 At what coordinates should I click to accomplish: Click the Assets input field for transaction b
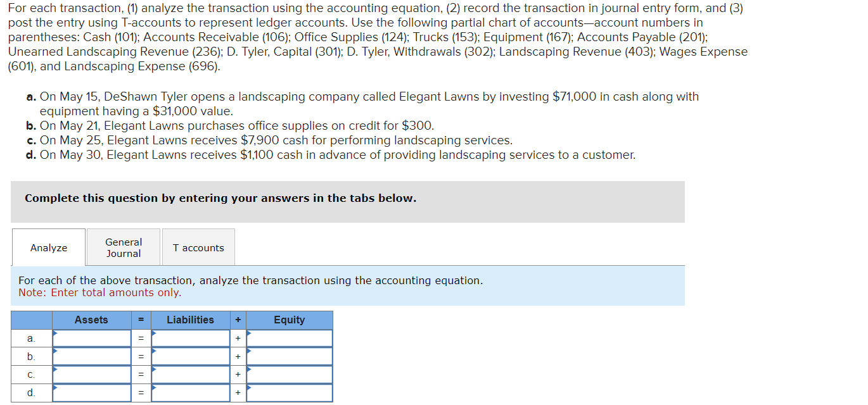click(91, 356)
